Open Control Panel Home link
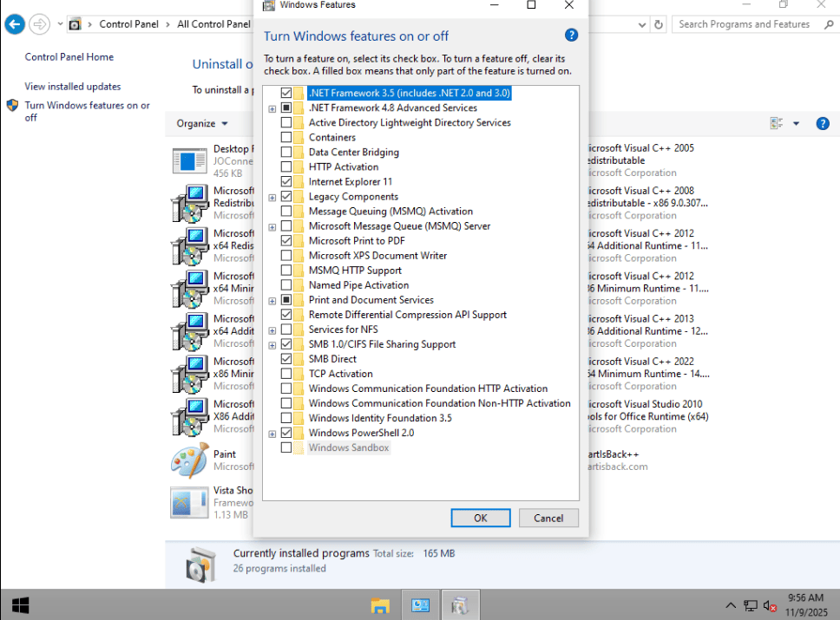840x620 pixels. coord(69,56)
